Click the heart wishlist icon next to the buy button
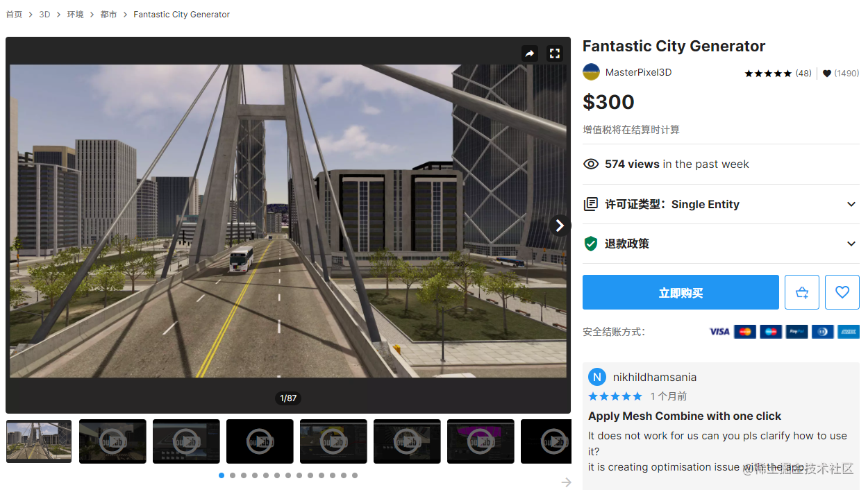868x490 pixels. coord(842,292)
